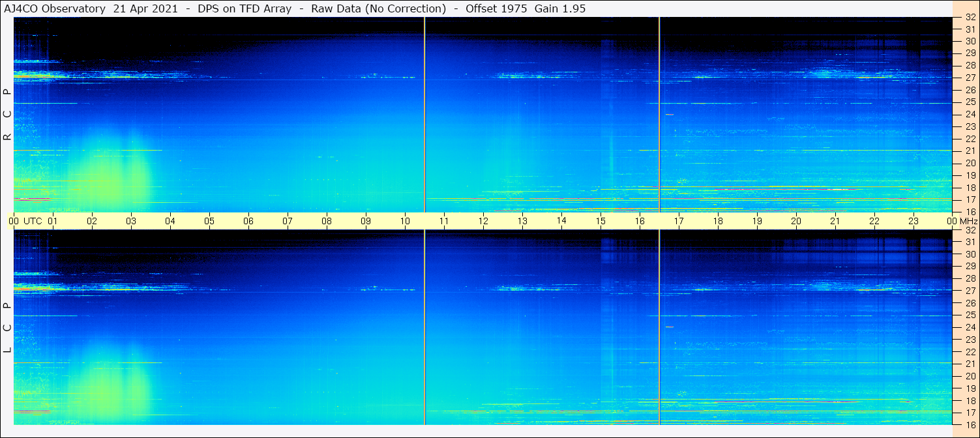This screenshot has height=438, width=980.
Task: Select the 10 hour tick label
Action: pos(405,221)
